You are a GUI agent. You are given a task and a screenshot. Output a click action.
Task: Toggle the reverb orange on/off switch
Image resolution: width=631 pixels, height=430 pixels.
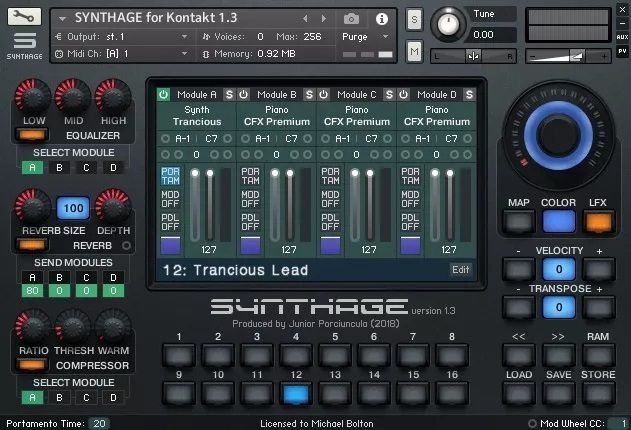(32, 245)
